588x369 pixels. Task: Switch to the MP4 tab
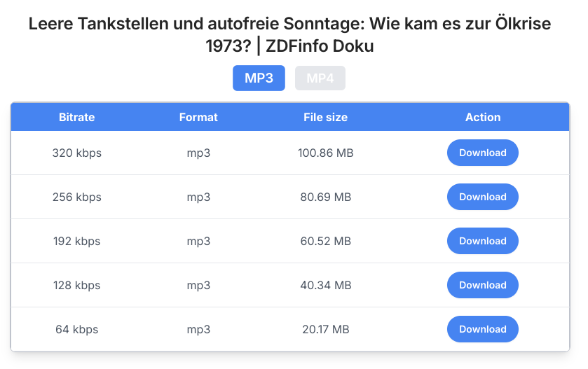pos(320,78)
